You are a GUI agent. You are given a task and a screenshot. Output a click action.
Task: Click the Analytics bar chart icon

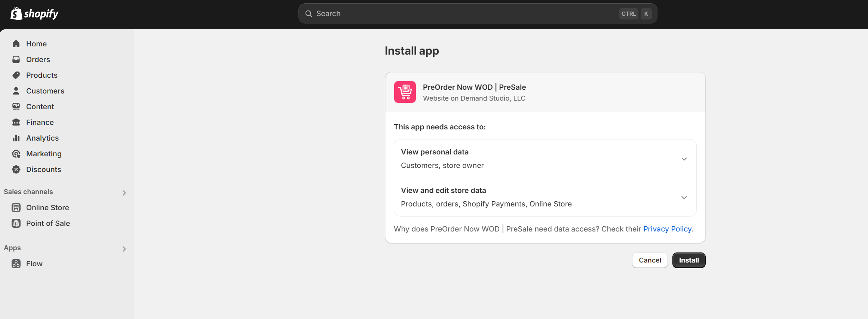click(16, 138)
